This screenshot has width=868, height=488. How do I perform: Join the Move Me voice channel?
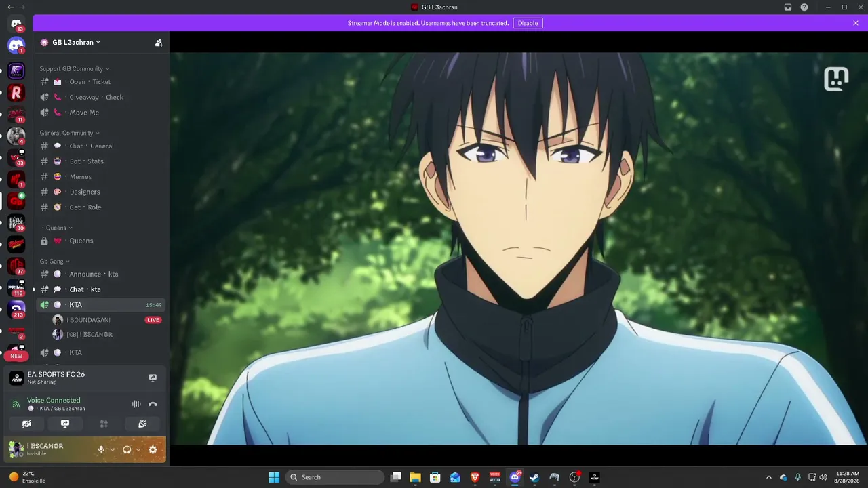[x=100, y=113]
